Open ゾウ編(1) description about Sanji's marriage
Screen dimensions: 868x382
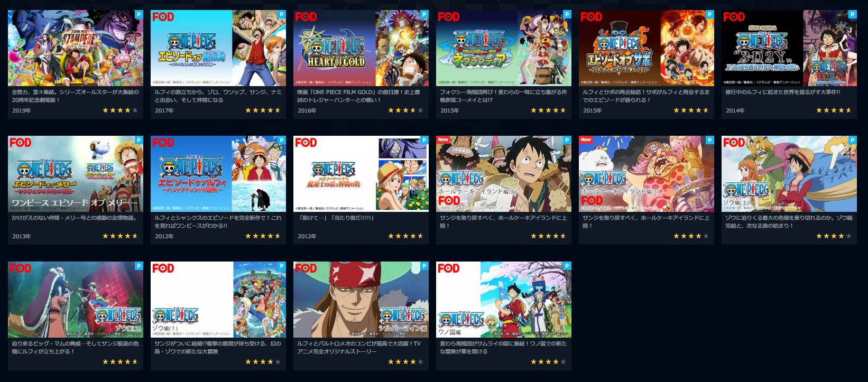(x=218, y=347)
